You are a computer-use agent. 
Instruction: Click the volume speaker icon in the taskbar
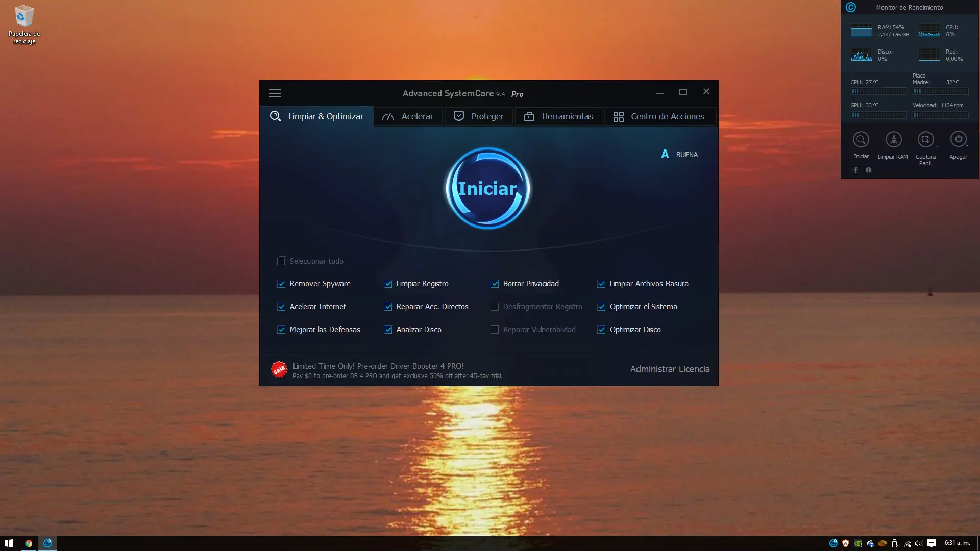tap(919, 543)
